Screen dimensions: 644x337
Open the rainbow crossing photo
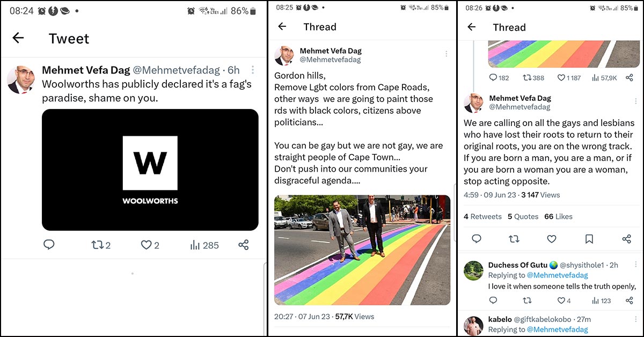pos(362,250)
